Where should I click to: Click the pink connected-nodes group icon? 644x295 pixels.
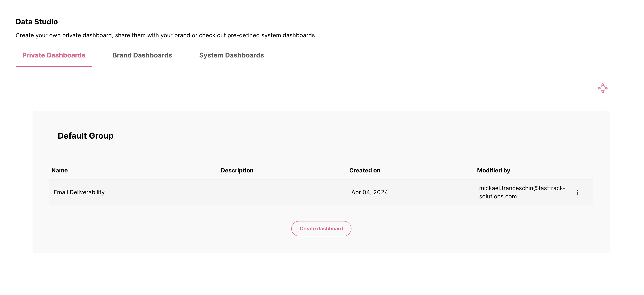click(x=603, y=88)
